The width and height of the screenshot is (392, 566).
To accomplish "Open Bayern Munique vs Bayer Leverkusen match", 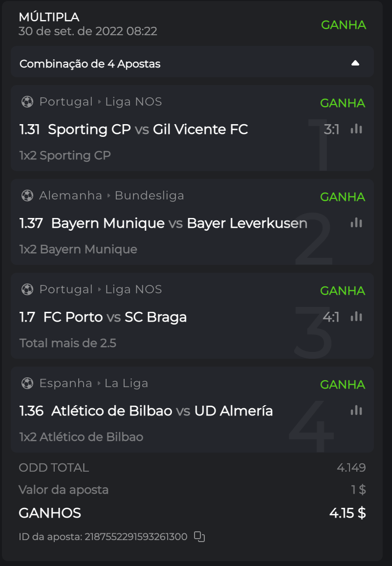I will tap(179, 223).
